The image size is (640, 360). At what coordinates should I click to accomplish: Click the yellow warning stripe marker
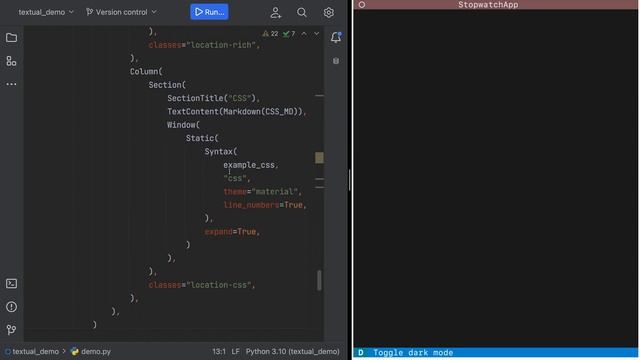tap(319, 158)
